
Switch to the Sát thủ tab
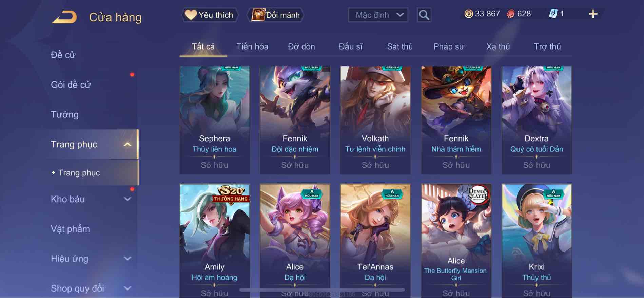click(400, 46)
